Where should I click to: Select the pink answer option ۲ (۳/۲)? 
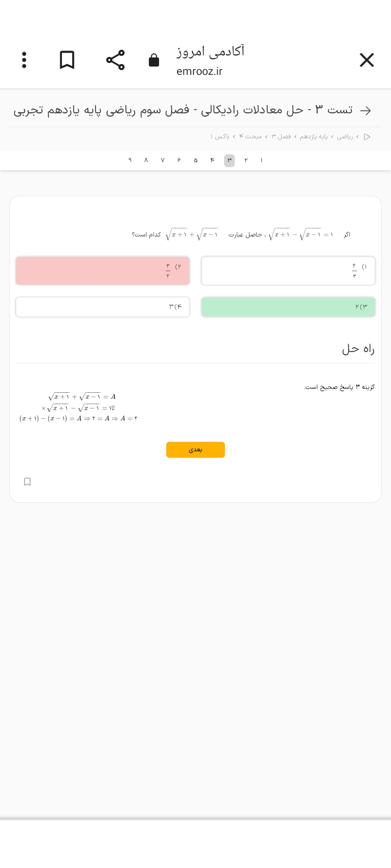pos(103,271)
